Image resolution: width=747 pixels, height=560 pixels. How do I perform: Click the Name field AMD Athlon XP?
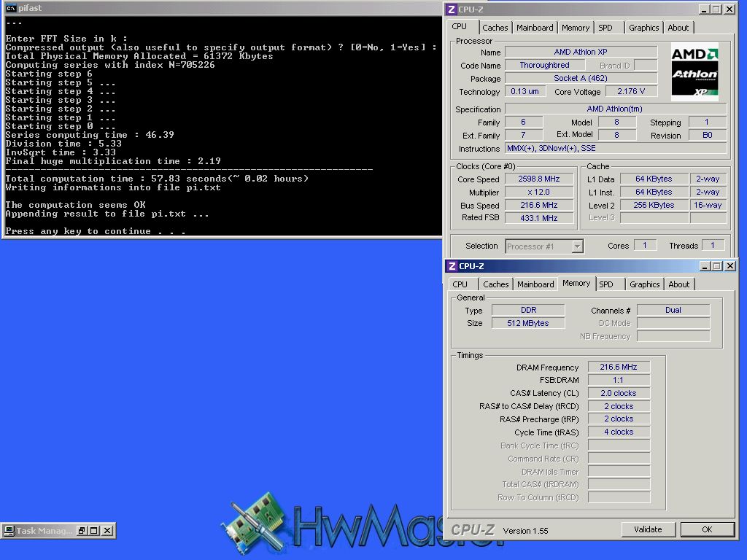tap(581, 52)
